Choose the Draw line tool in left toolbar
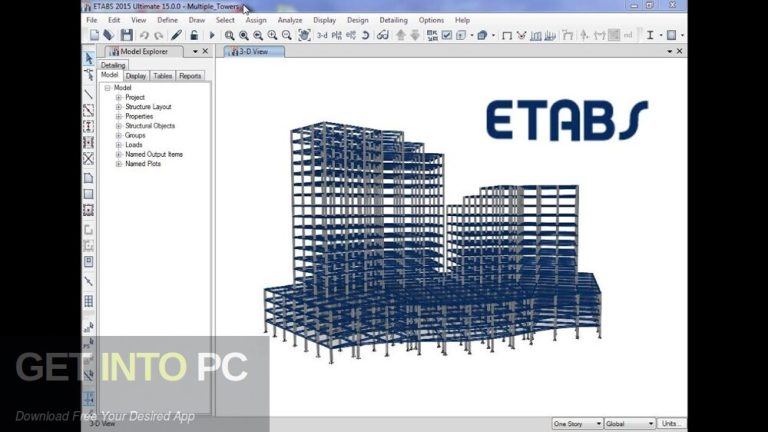768x432 pixels. pyautogui.click(x=88, y=93)
